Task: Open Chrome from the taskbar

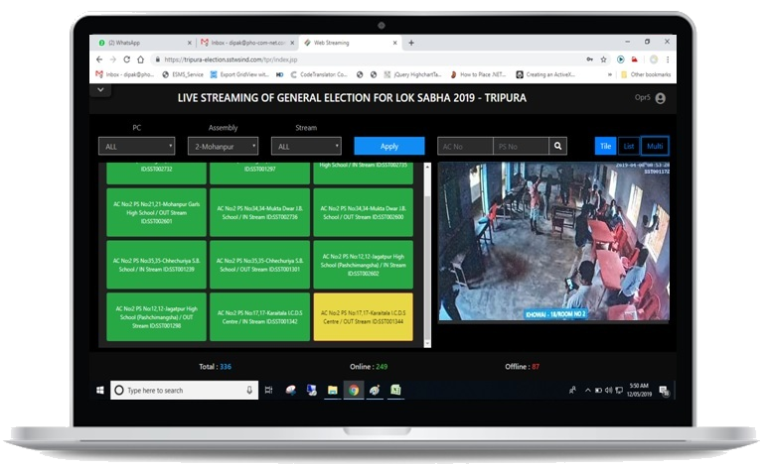Action: 353,390
